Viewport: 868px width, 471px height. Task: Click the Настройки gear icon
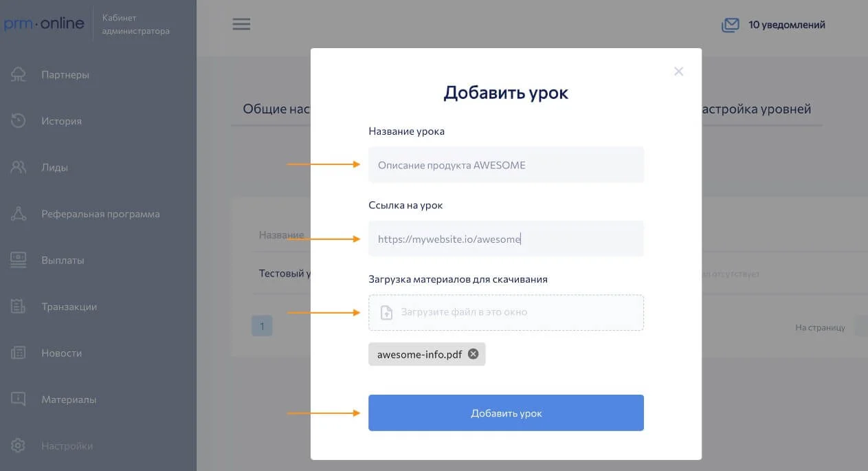coord(19,446)
